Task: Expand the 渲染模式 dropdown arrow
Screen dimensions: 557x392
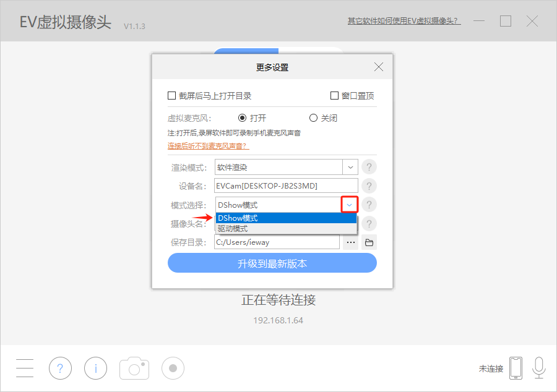Action: pos(350,167)
